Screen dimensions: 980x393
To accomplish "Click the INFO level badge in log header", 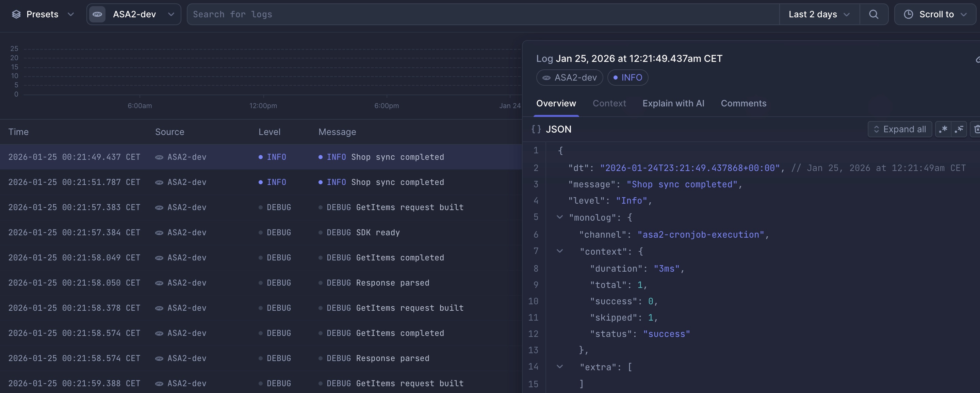I will coord(627,78).
